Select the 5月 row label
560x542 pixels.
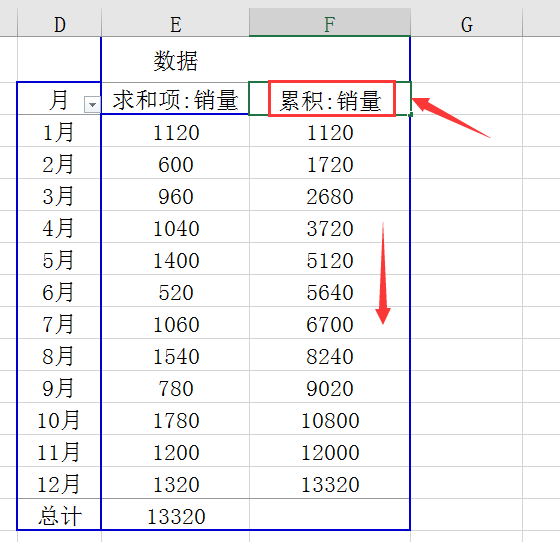(x=59, y=259)
